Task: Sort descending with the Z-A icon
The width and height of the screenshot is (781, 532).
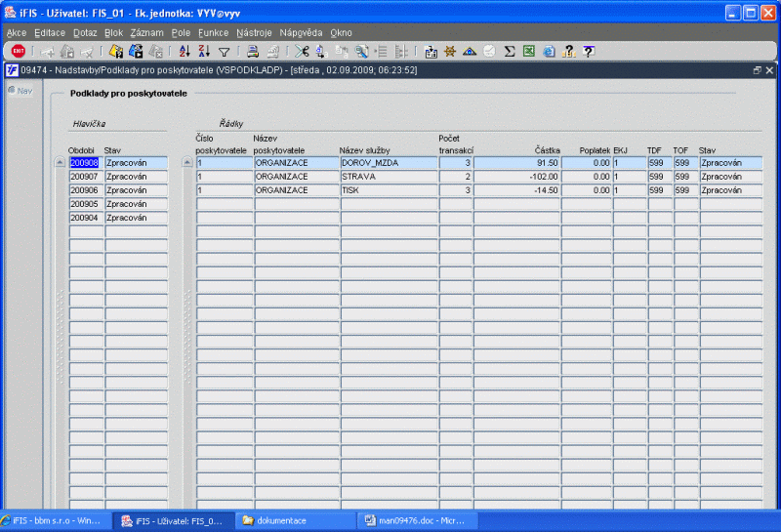Action: pyautogui.click(x=204, y=52)
